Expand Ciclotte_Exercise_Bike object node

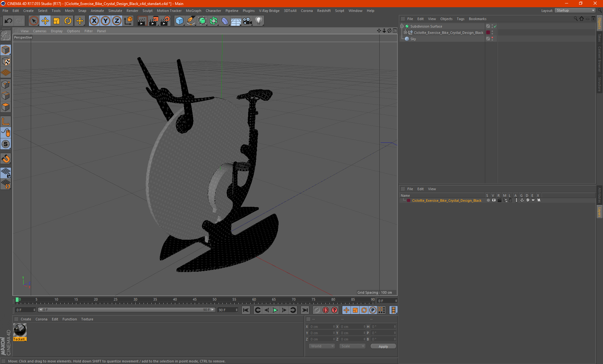[x=405, y=33]
